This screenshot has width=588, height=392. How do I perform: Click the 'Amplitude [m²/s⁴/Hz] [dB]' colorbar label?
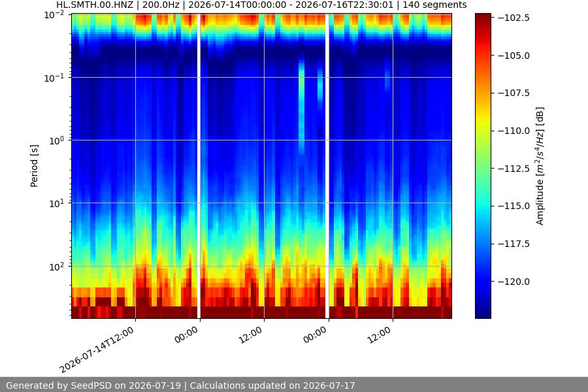[540, 166]
